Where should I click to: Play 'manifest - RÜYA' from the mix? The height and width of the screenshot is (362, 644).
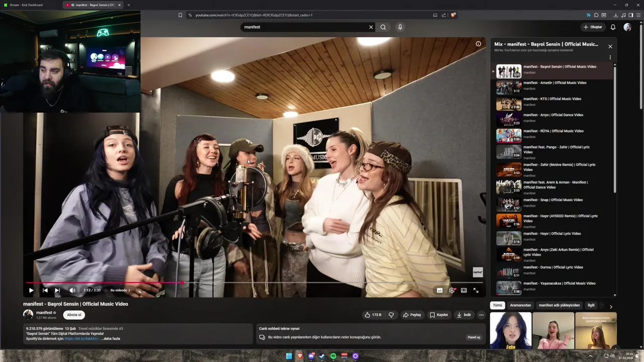pos(552,135)
